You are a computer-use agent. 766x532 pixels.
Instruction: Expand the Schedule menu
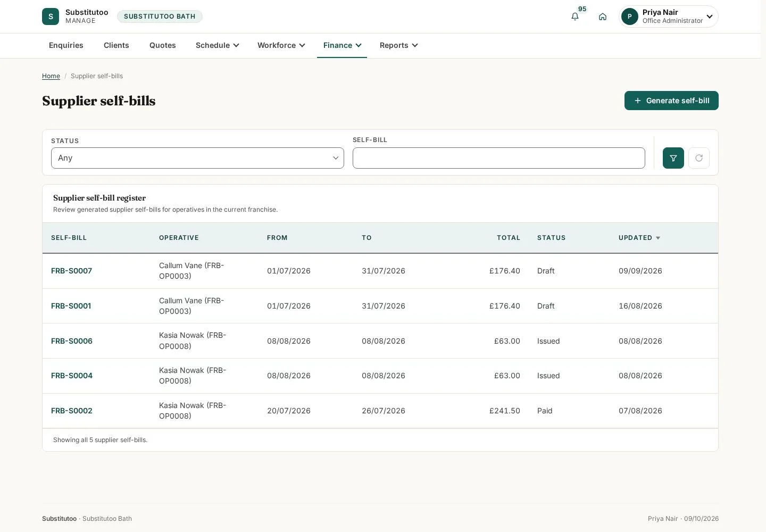pyautogui.click(x=217, y=45)
